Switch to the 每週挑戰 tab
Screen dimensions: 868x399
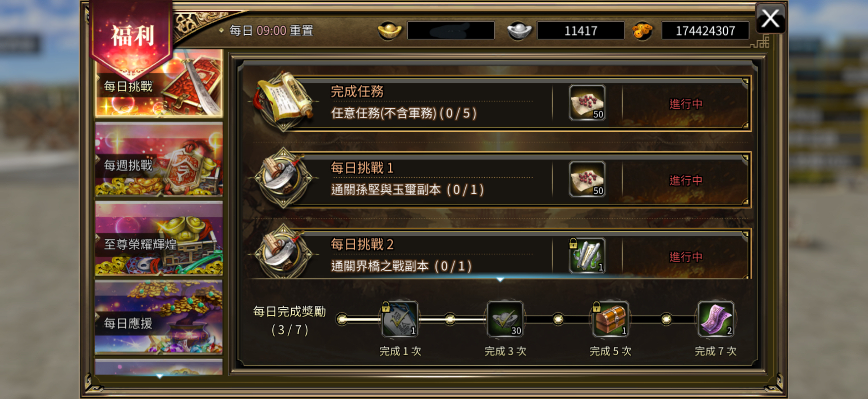click(159, 159)
